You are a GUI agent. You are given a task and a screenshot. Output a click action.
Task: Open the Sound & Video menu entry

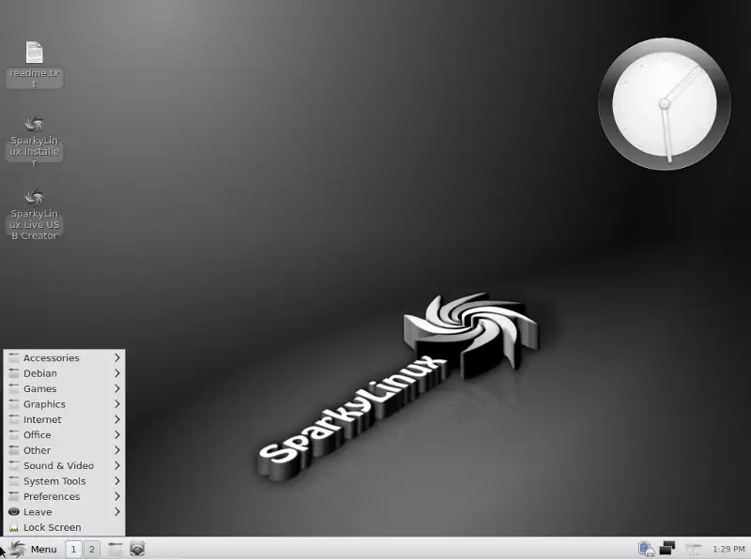pyautogui.click(x=64, y=465)
